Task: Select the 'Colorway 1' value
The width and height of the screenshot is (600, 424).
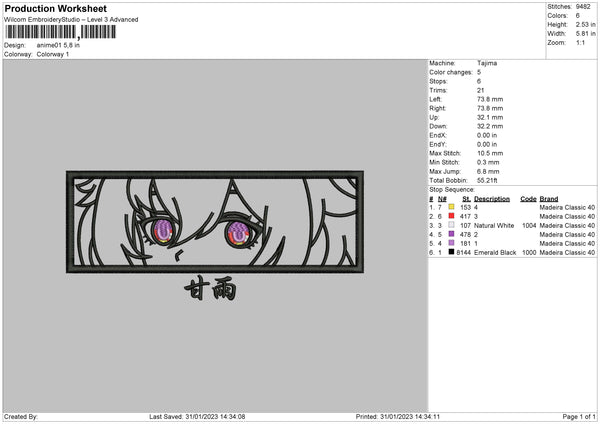Action: tap(53, 54)
